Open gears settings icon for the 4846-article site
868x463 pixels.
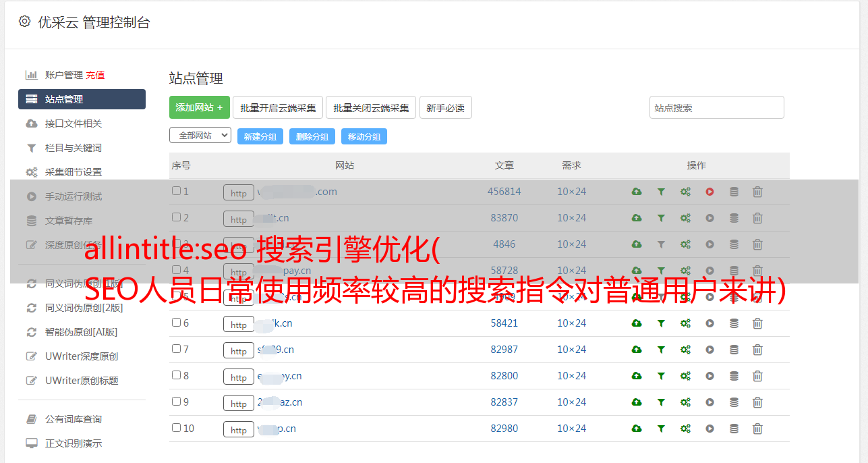(685, 244)
